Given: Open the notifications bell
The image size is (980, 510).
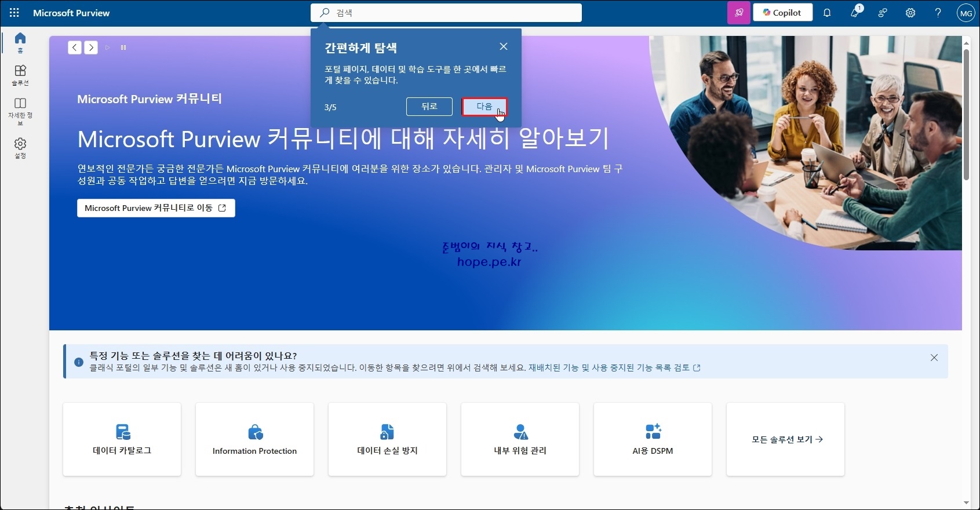Looking at the screenshot, I should (x=827, y=13).
